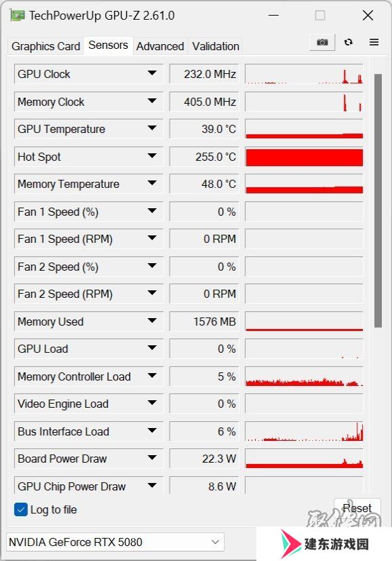The width and height of the screenshot is (392, 561).
Task: Toggle the Log to file checkbox
Action: point(21,509)
